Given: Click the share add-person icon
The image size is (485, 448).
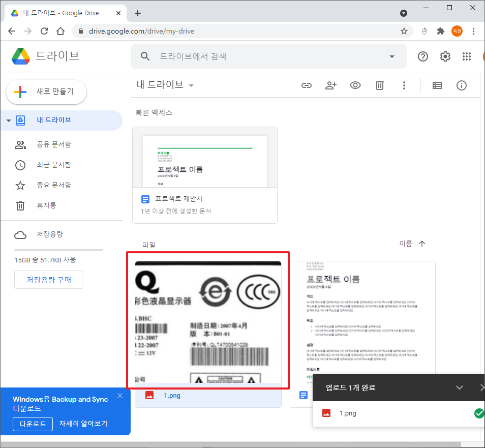Looking at the screenshot, I should pyautogui.click(x=330, y=85).
